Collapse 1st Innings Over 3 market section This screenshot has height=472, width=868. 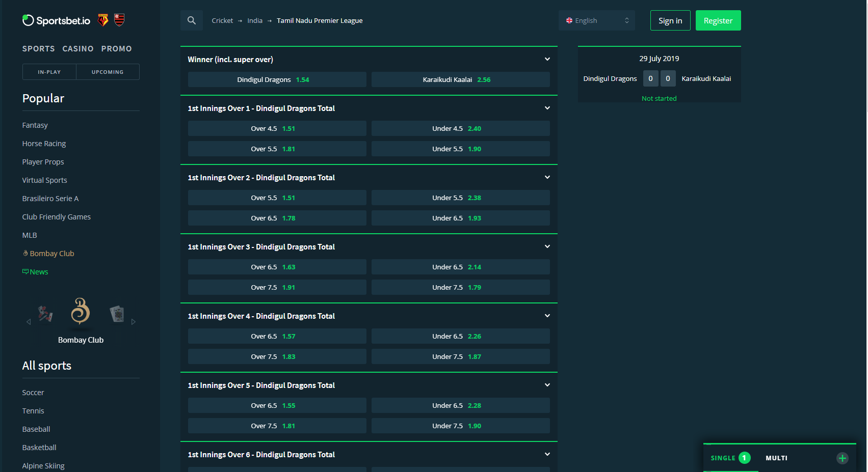click(547, 246)
